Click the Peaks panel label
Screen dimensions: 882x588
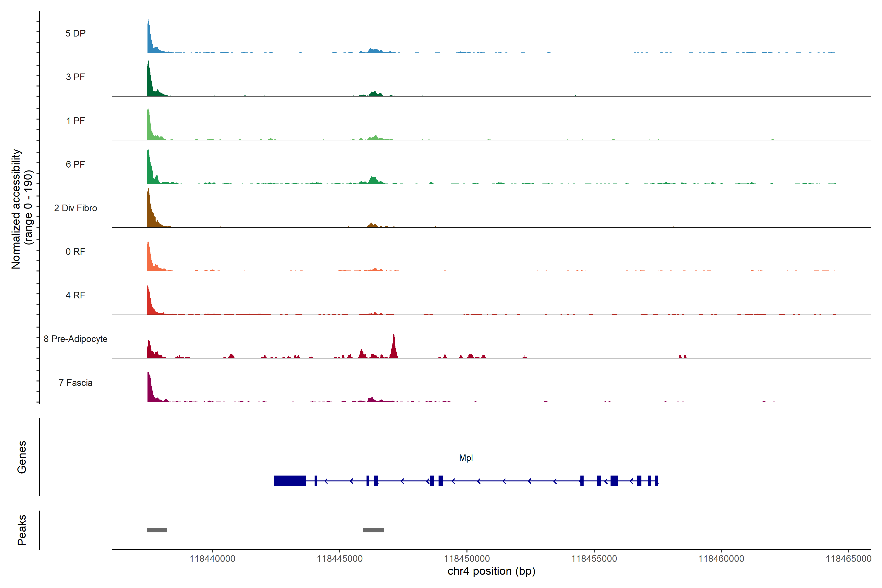[x=22, y=530]
